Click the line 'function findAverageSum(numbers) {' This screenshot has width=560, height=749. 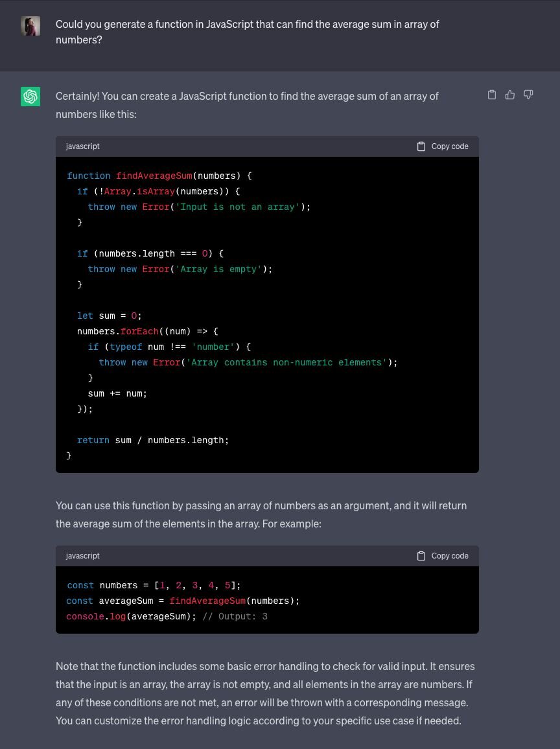[x=159, y=176]
